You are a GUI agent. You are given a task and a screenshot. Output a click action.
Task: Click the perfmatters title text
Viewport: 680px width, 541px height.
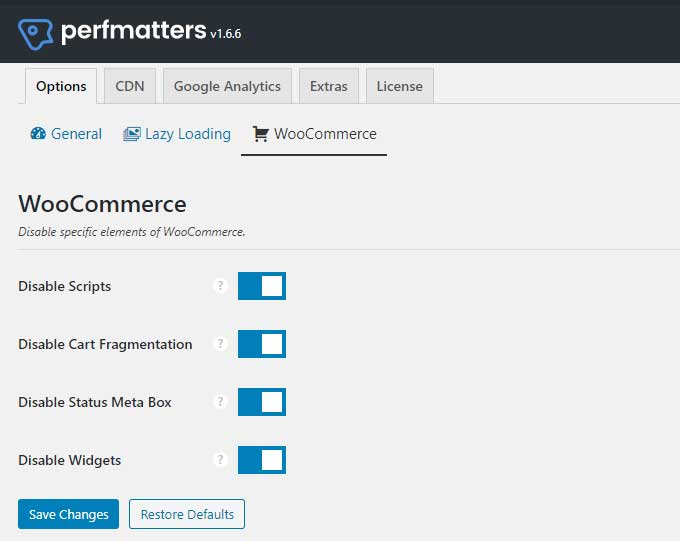point(134,31)
